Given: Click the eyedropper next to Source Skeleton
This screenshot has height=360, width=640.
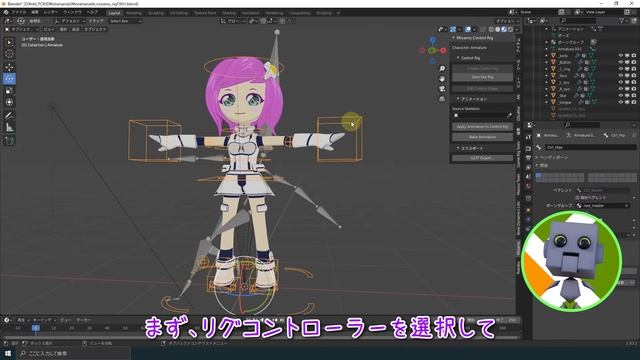Looking at the screenshot, I should (x=509, y=116).
